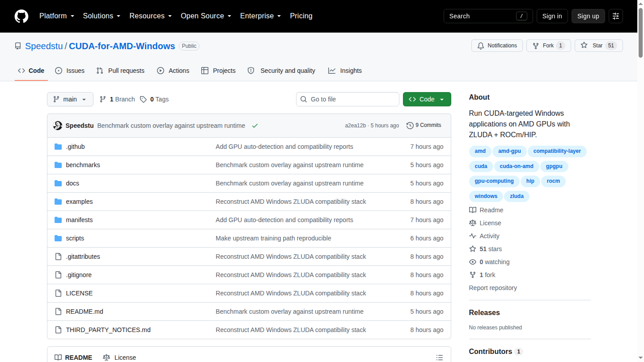This screenshot has height=362, width=644.
Task: Star the repository
Action: click(599, 46)
